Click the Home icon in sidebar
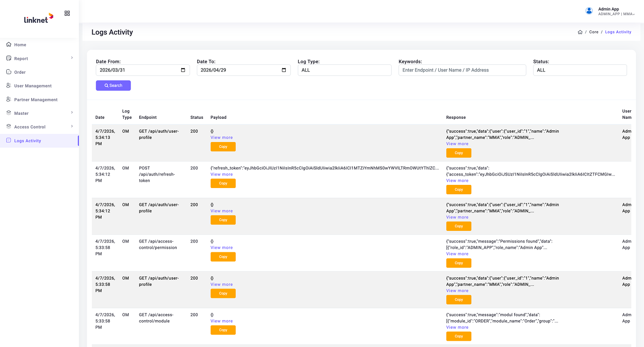This screenshot has width=644, height=347. [9, 44]
